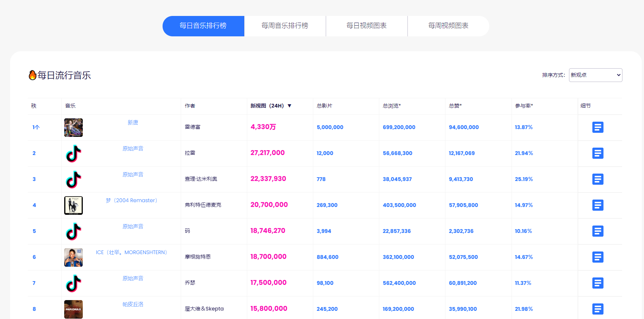644x319 pixels.
Task: Switch to 每周音乐排行榜 tab
Action: (285, 26)
